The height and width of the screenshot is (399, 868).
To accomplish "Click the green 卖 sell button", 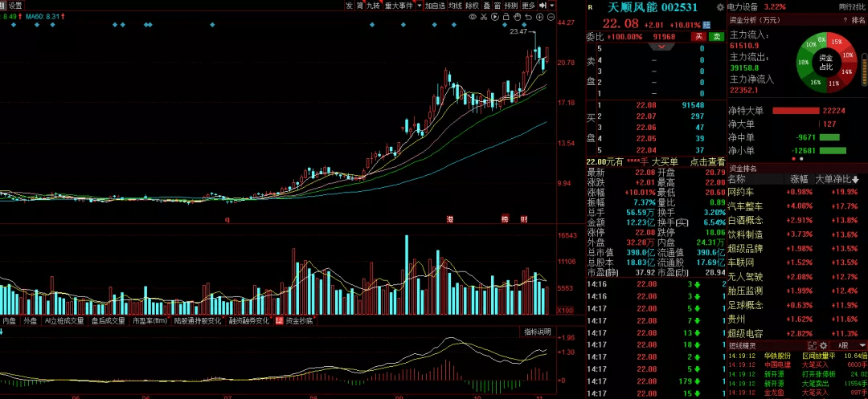I will (x=716, y=36).
